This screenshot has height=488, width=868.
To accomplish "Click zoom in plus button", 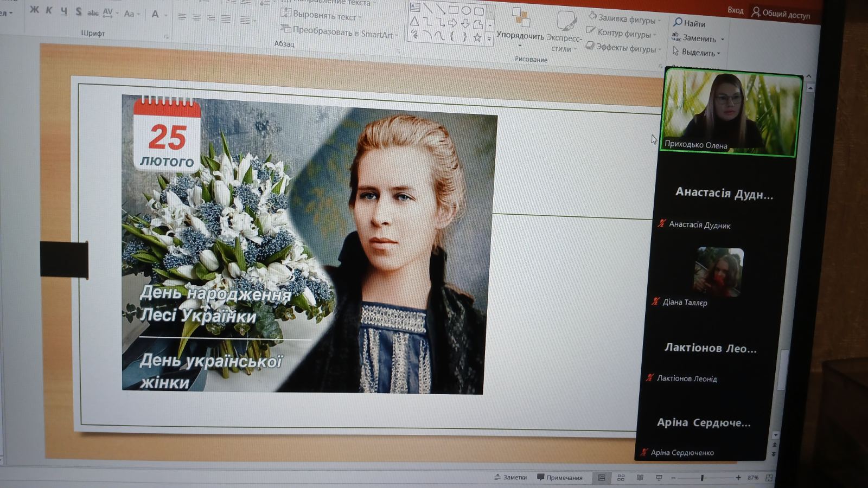I will tap(738, 478).
